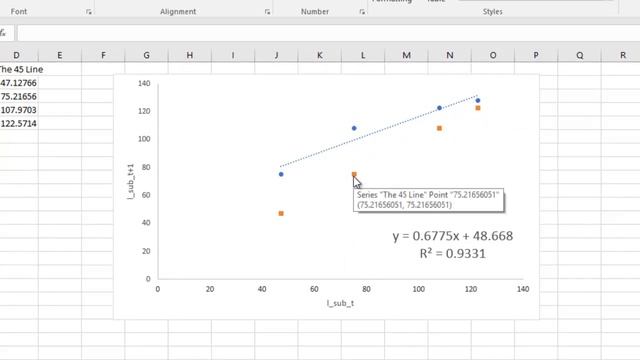This screenshot has height=360, width=640.
Task: Select the l_sub_t horizontal axis title
Action: tap(340, 303)
